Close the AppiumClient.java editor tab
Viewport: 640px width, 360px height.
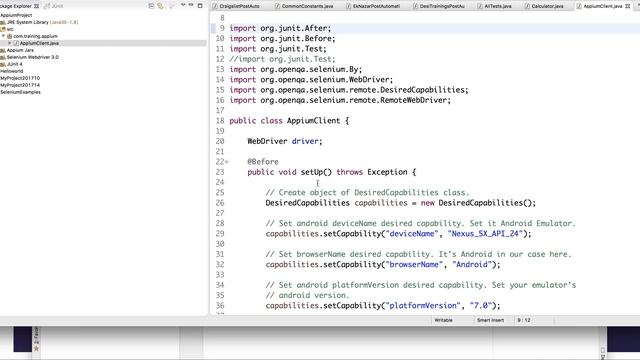tap(628, 6)
